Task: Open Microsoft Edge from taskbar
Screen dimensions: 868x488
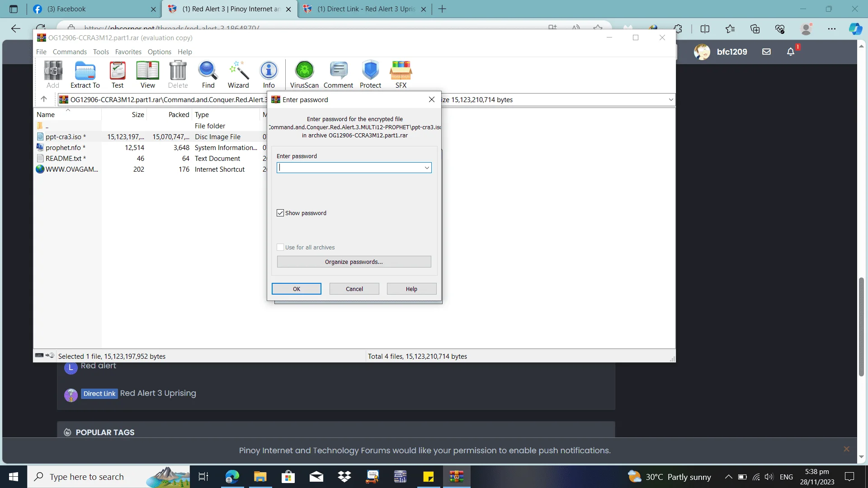Action: [232, 477]
